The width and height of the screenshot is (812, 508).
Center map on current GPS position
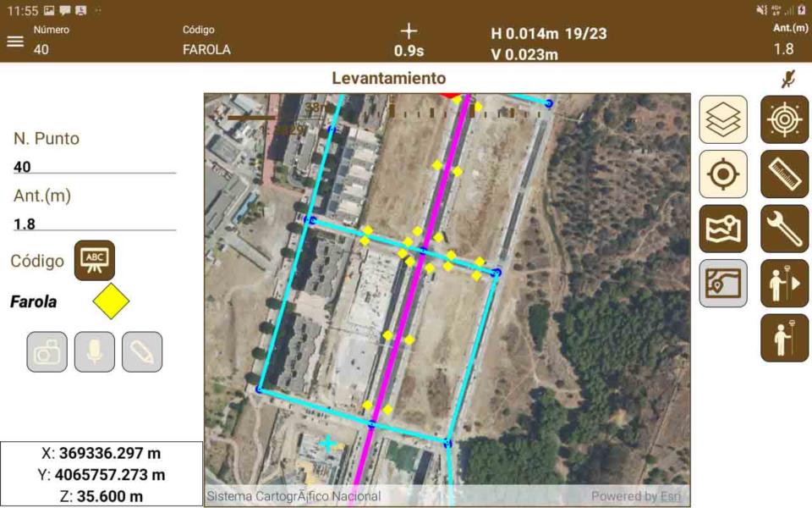723,174
